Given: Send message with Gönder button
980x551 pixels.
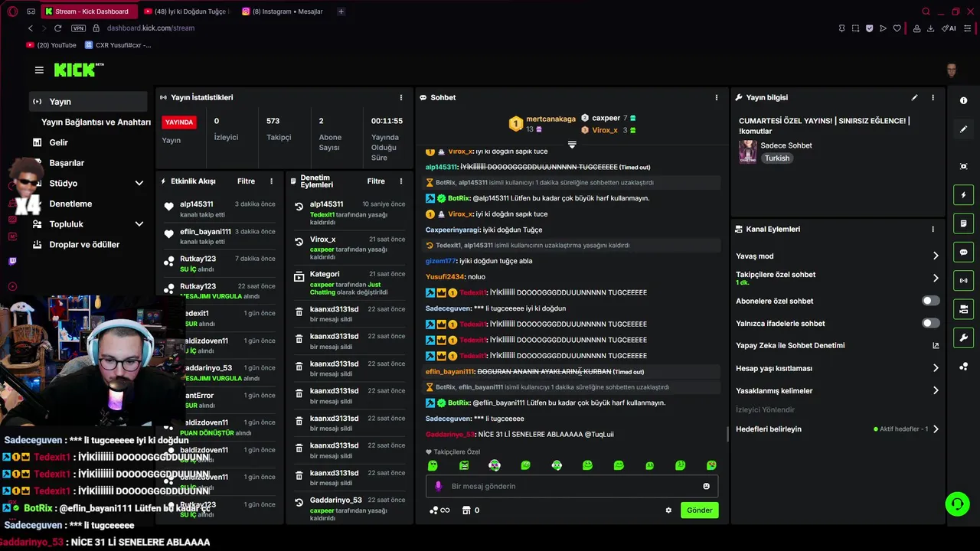Looking at the screenshot, I should (699, 510).
